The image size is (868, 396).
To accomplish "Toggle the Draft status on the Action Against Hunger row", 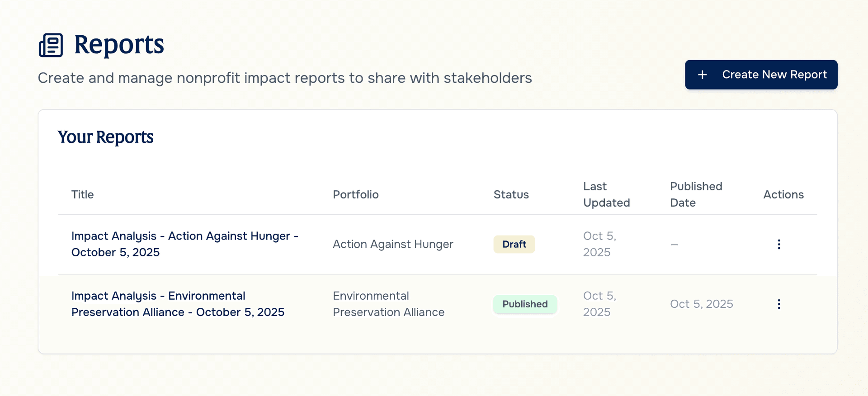I will (514, 244).
